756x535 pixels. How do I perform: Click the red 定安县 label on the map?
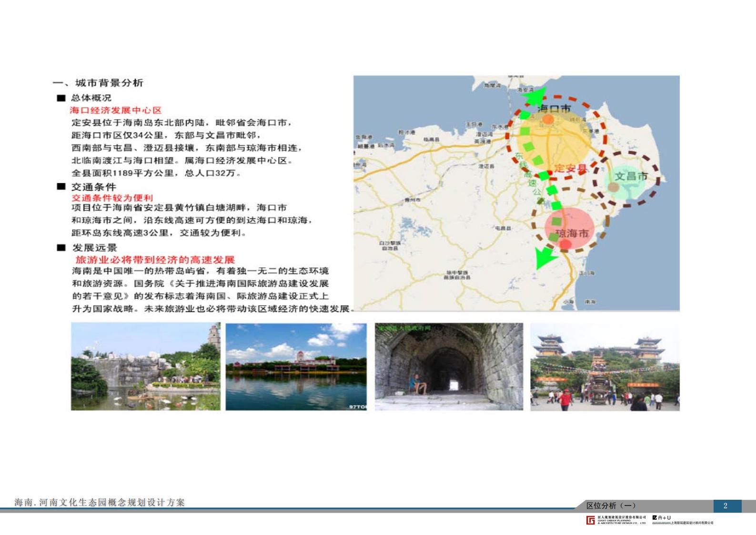pos(570,169)
